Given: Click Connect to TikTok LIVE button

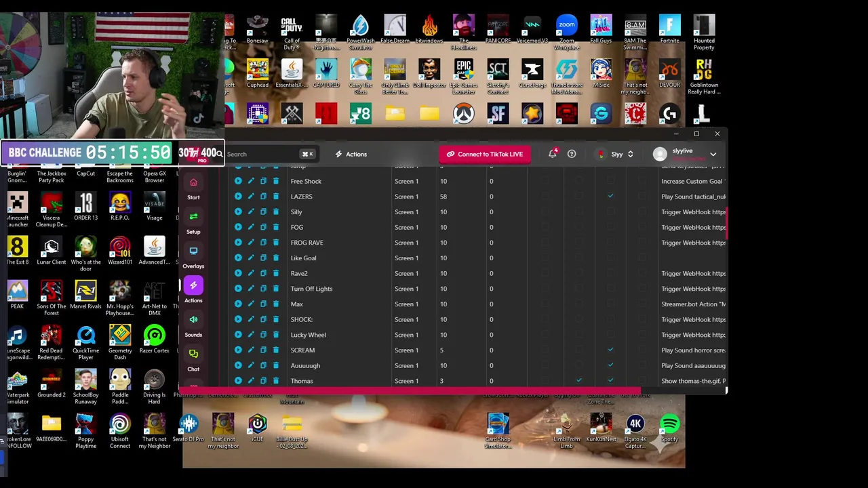Looking at the screenshot, I should point(484,154).
